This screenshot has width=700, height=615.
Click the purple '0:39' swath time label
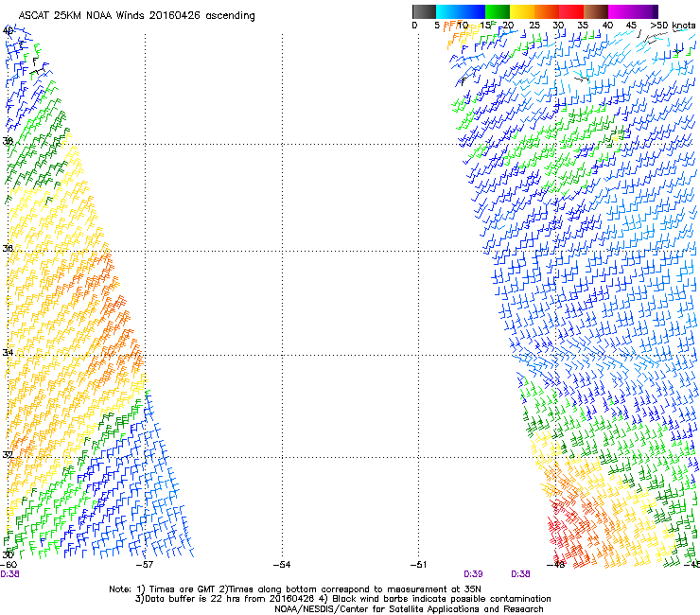point(473,574)
